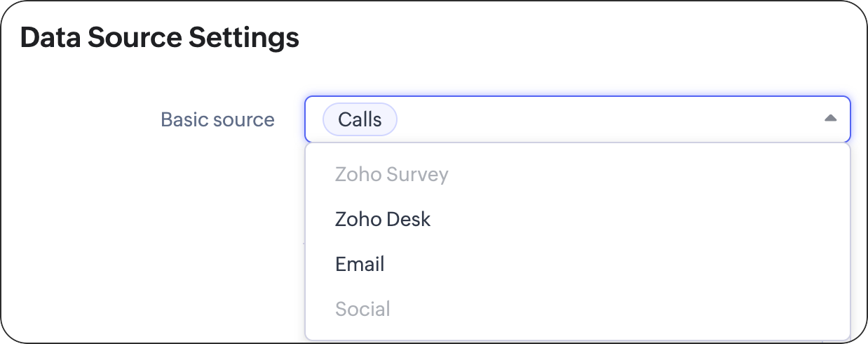868x344 pixels.
Task: Click the Basic source label
Action: coord(217,119)
